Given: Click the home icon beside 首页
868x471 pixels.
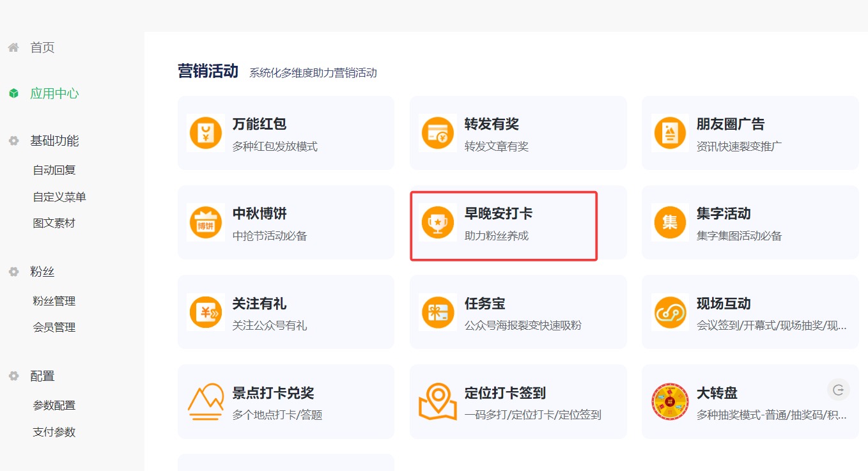Looking at the screenshot, I should point(13,47).
